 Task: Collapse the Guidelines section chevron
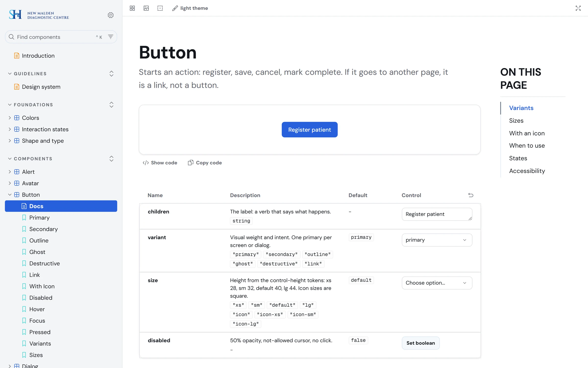tap(10, 74)
